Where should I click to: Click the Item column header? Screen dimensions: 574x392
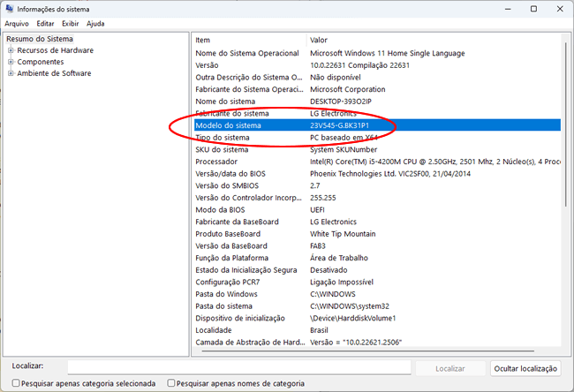coord(250,40)
